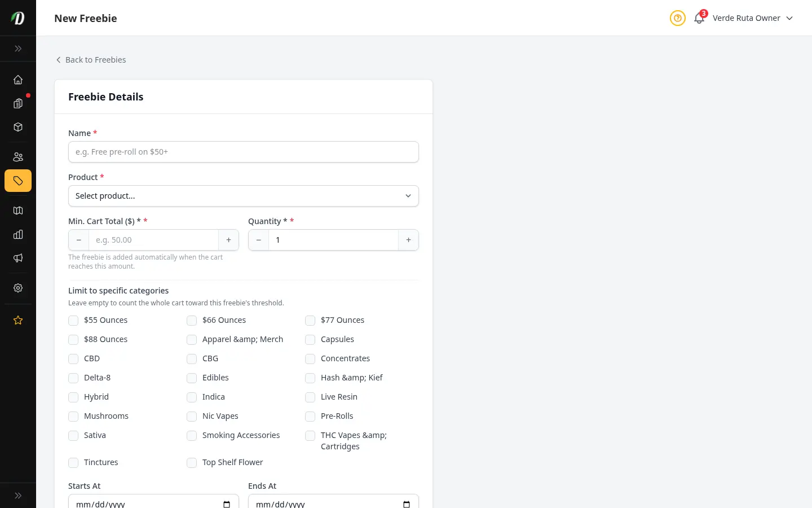Check the Hash & Kief category
The height and width of the screenshot is (508, 812).
310,378
